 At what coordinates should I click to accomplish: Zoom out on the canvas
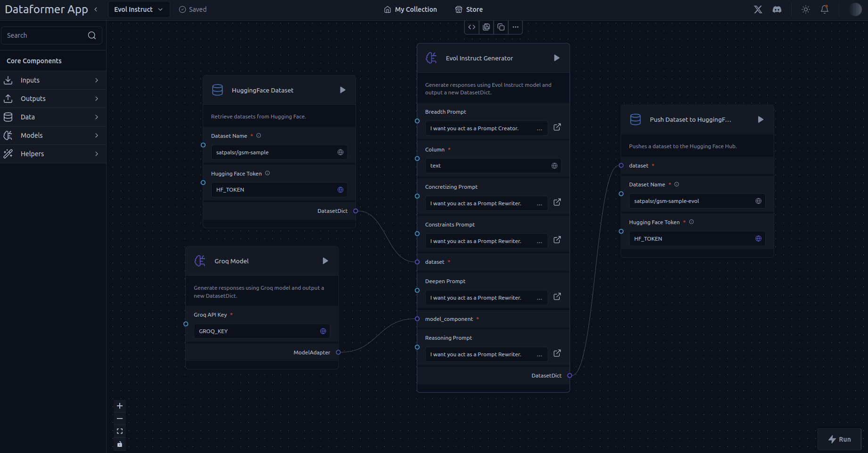(x=120, y=419)
